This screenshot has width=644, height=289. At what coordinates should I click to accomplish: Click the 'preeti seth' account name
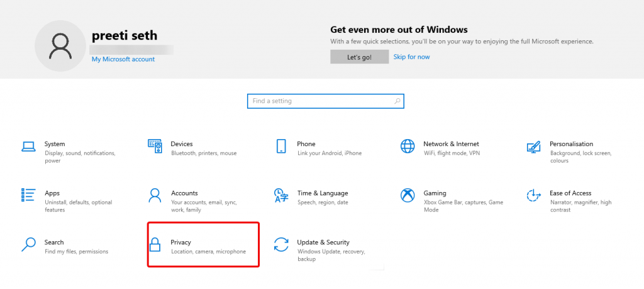(125, 35)
